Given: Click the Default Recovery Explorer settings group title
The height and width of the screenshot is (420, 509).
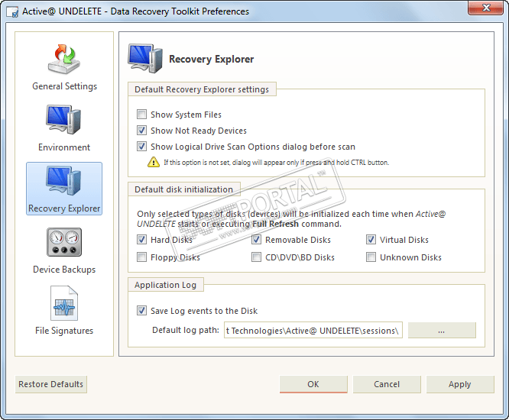Looking at the screenshot, I should click(202, 89).
